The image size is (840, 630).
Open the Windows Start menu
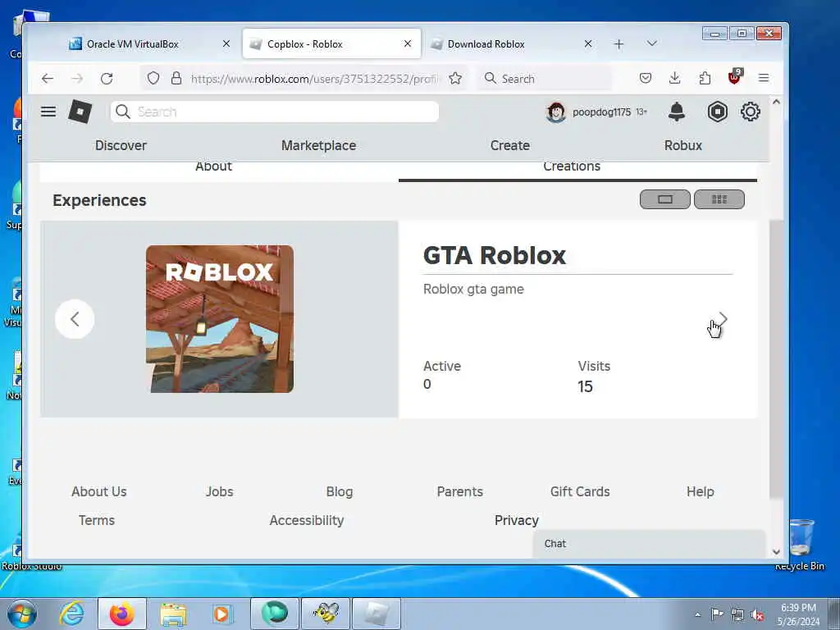[22, 614]
